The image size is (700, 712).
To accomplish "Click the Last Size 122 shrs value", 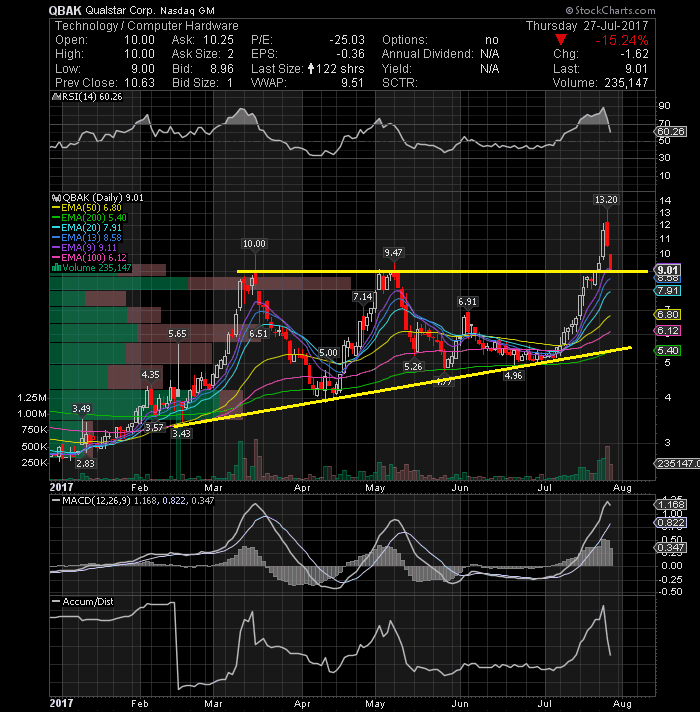I will tap(340, 69).
